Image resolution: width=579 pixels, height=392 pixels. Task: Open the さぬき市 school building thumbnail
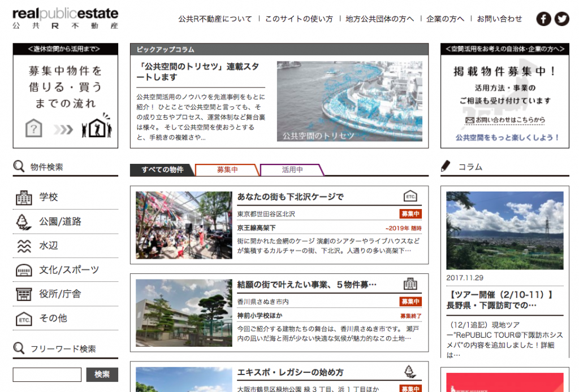pos(184,313)
